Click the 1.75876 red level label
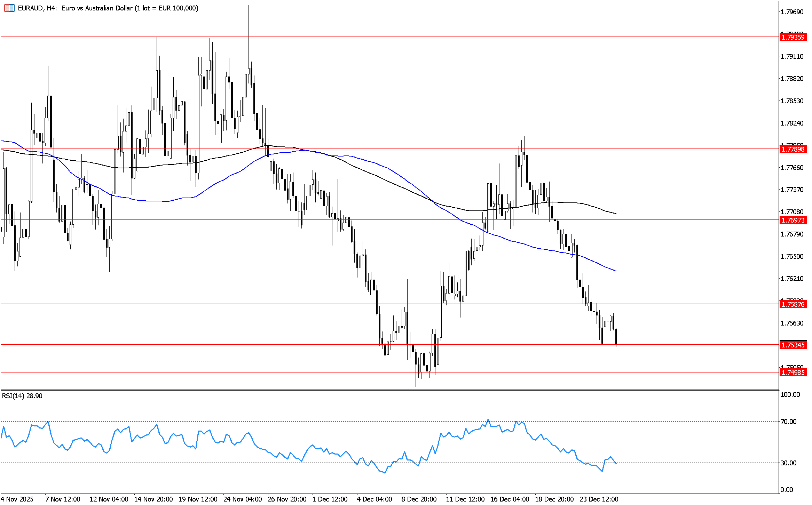The height and width of the screenshot is (505, 812). pos(793,304)
